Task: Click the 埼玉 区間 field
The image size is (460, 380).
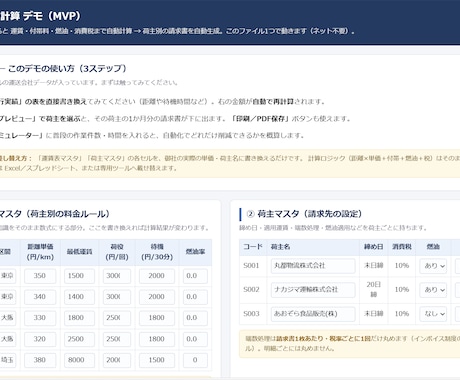Action: pyautogui.click(x=7, y=360)
